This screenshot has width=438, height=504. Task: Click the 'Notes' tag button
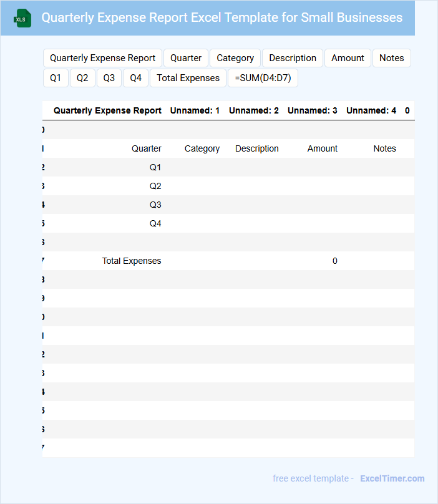391,58
